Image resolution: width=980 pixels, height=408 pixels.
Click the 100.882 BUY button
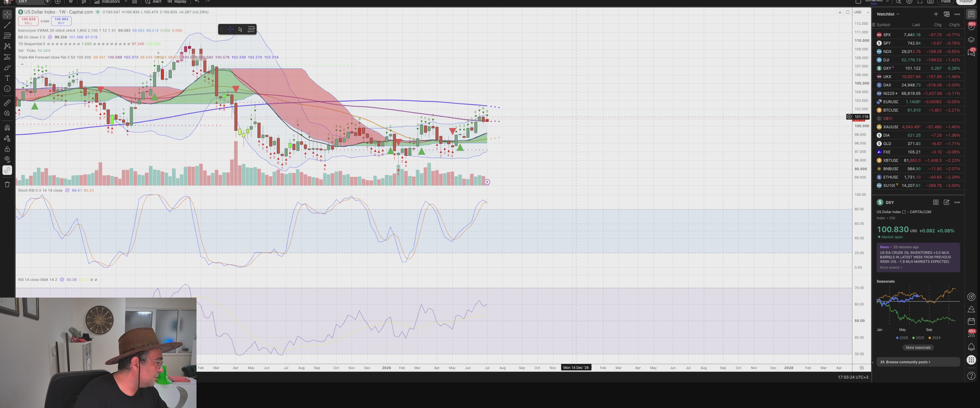[x=61, y=21]
